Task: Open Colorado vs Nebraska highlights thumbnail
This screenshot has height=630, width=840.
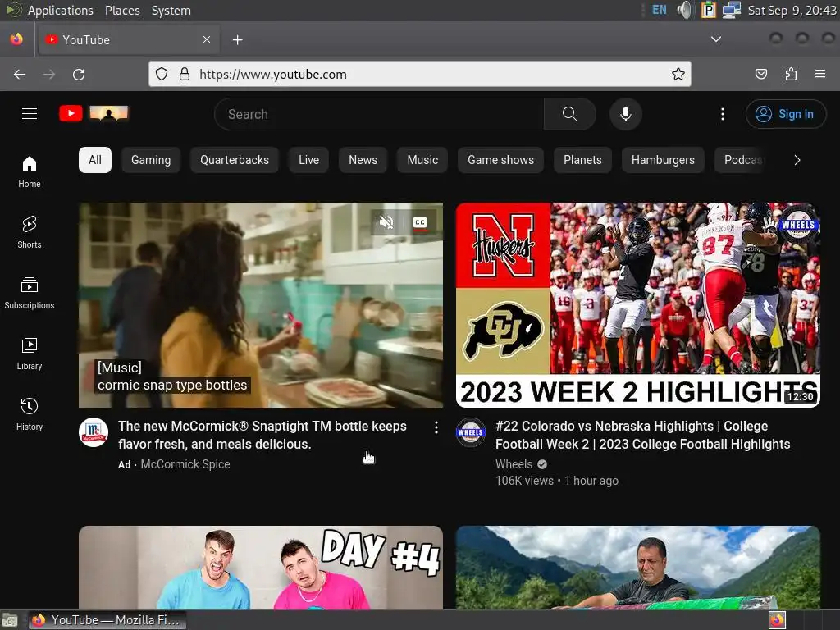Action: (638, 305)
